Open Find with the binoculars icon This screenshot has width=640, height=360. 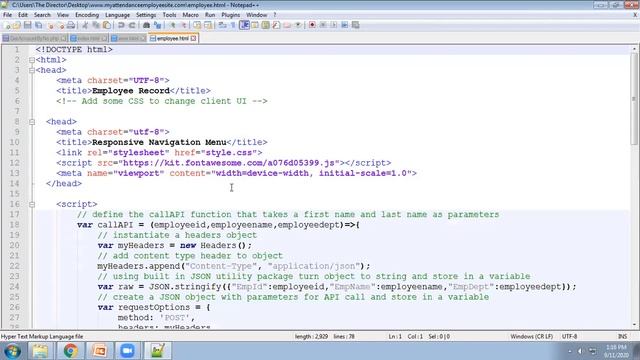(x=147, y=25)
